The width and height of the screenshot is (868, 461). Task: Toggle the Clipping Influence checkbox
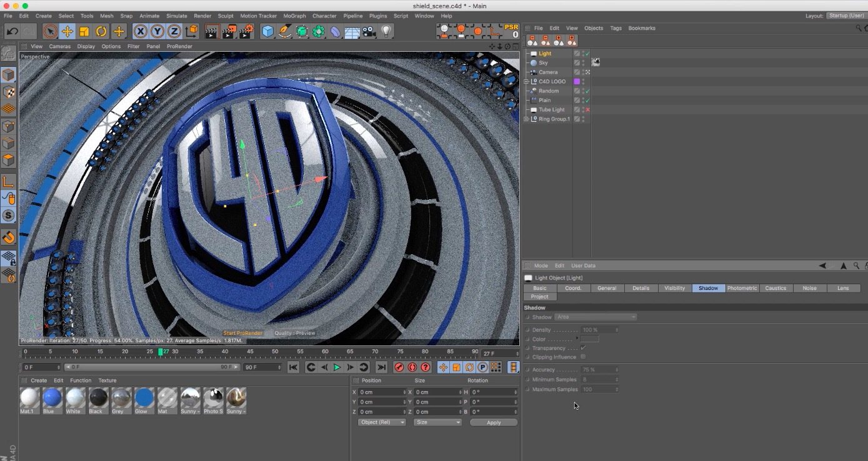(582, 357)
